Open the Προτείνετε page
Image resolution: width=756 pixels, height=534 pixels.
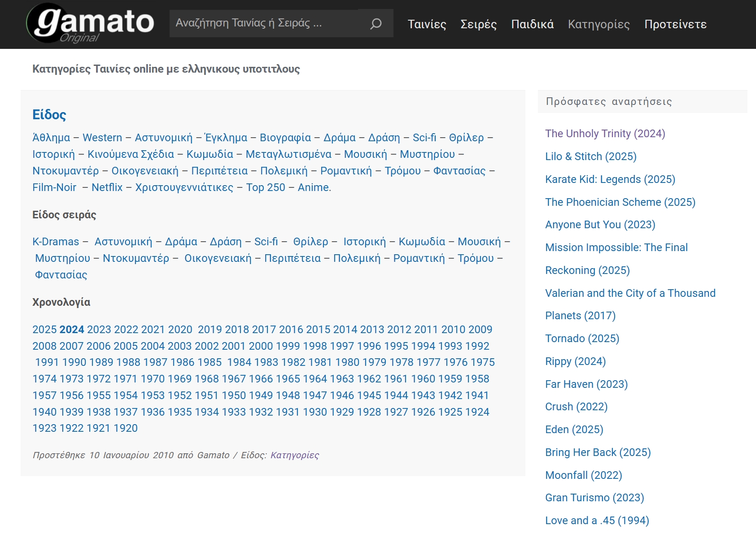(675, 24)
